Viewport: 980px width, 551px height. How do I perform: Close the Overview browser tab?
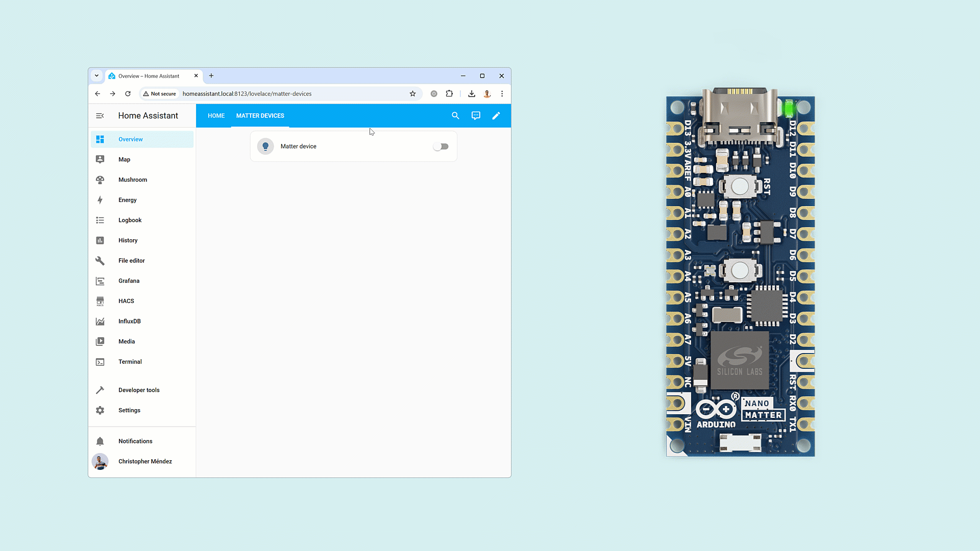(196, 76)
